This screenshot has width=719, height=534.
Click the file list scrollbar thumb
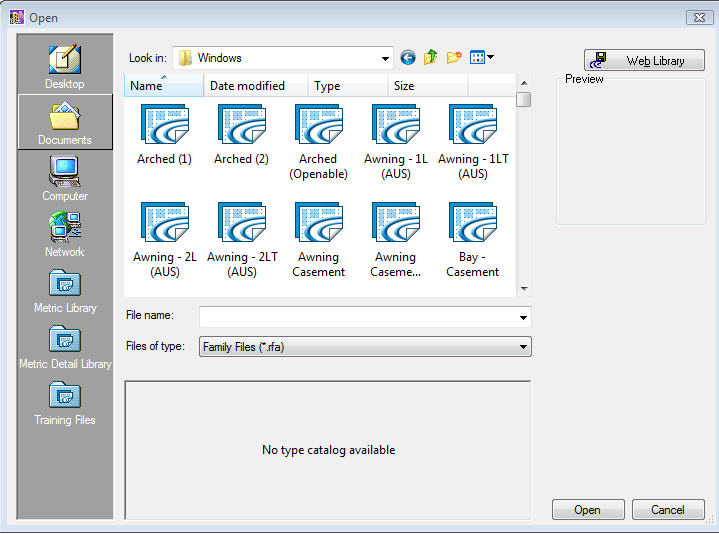[524, 99]
